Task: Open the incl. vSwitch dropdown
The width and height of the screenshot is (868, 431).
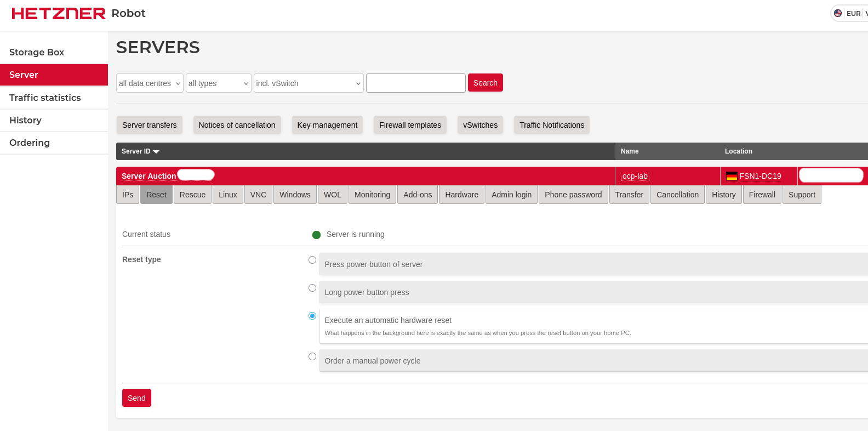Action: 309,83
